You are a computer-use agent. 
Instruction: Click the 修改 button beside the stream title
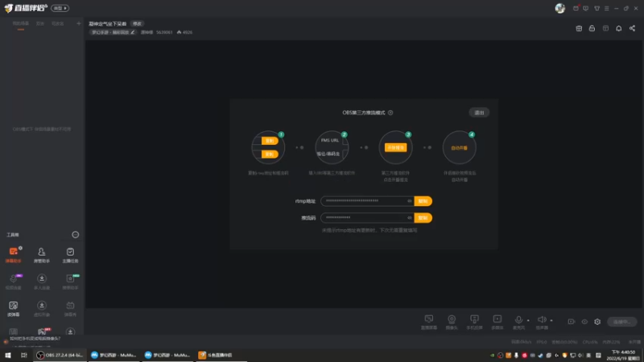[x=137, y=24]
